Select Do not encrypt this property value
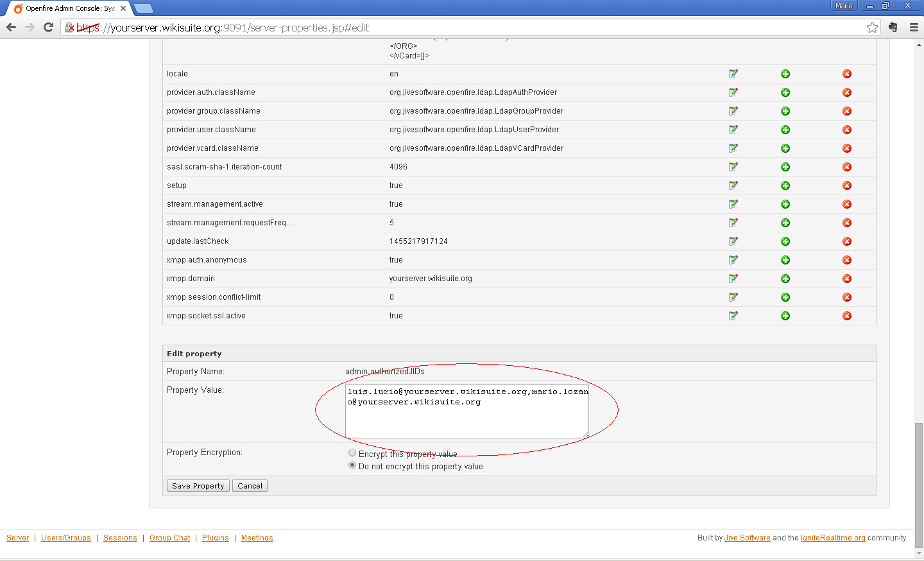 click(352, 465)
